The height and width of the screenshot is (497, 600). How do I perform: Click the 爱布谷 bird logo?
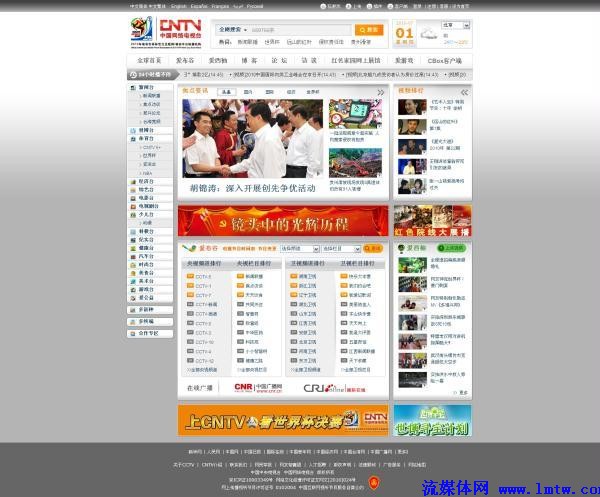point(188,248)
